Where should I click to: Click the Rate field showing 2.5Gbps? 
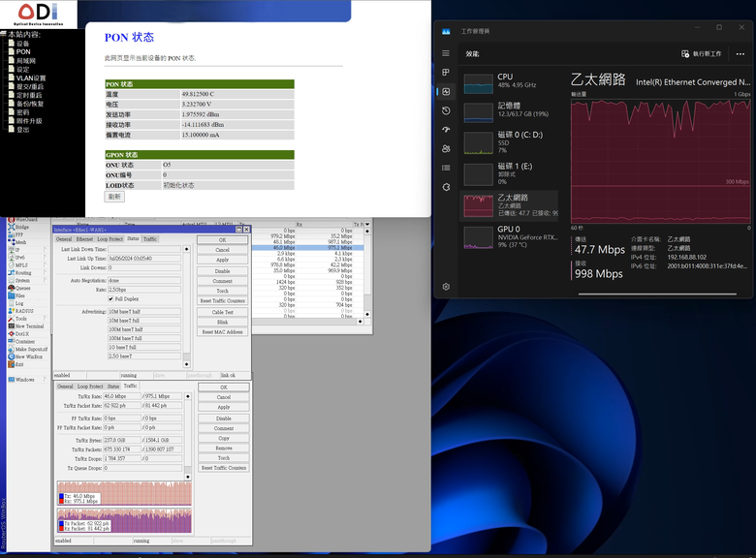tap(144, 290)
